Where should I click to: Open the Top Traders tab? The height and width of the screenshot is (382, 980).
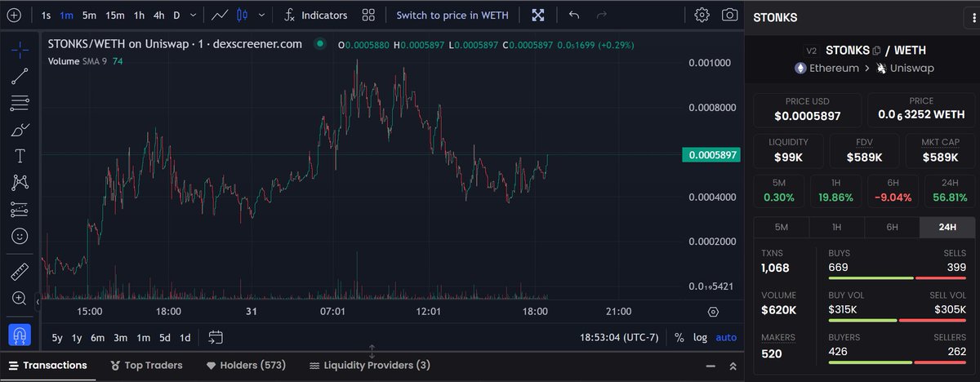tap(146, 365)
